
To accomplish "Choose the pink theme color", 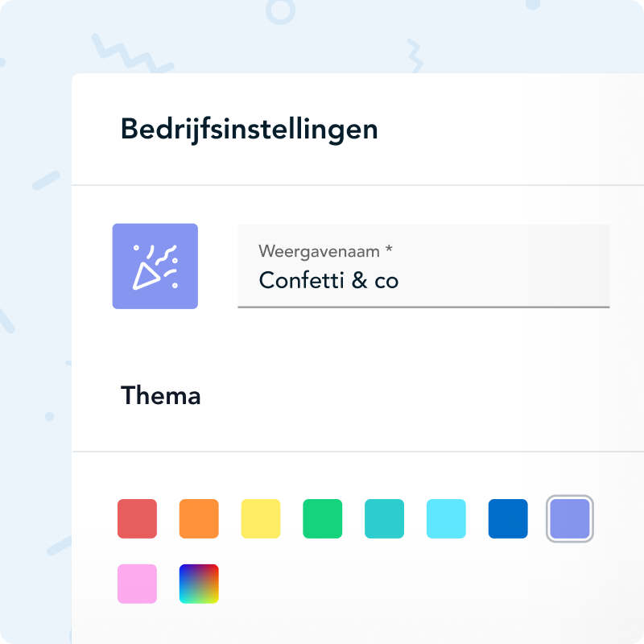I will tap(137, 582).
